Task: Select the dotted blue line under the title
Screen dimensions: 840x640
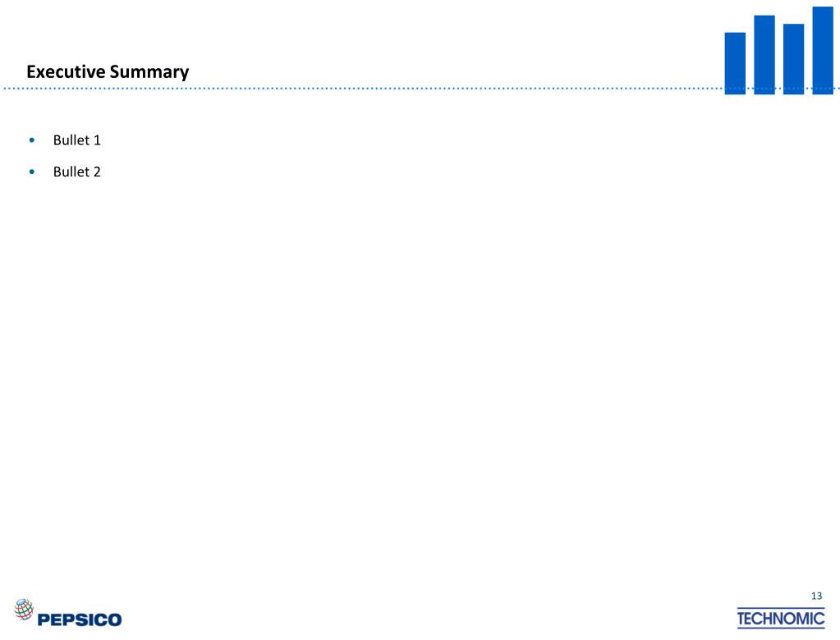Action: pos(363,89)
